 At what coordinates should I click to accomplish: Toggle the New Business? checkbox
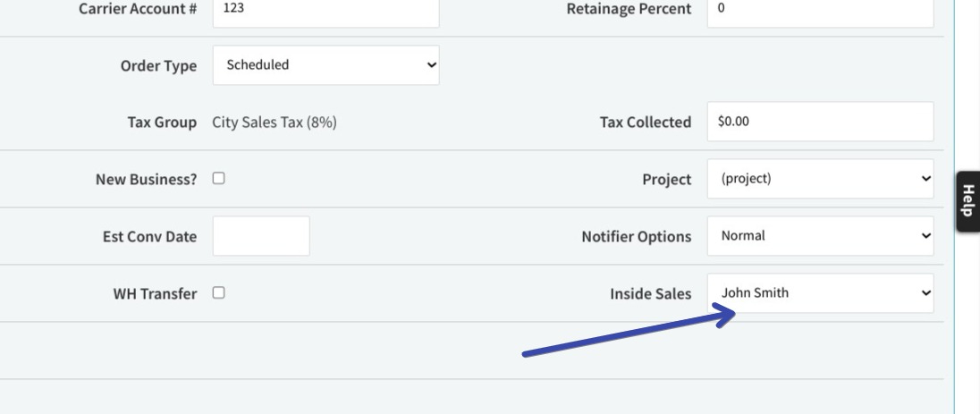pyautogui.click(x=218, y=178)
